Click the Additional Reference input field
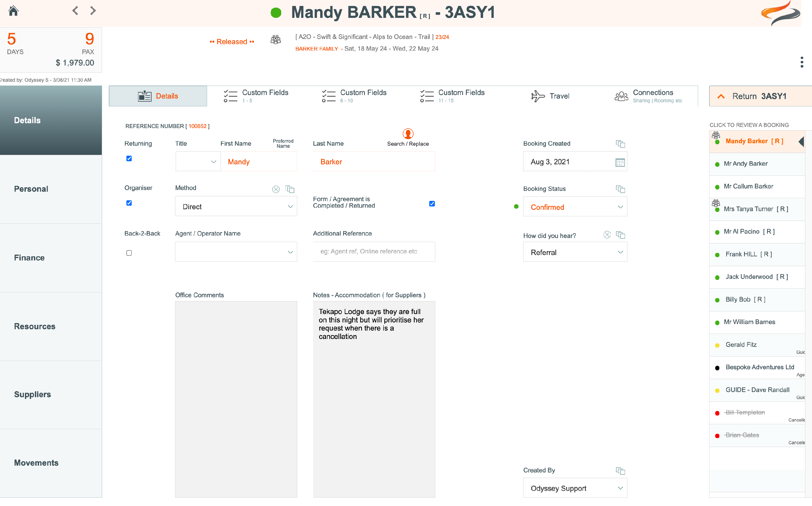The width and height of the screenshot is (812, 506). (374, 252)
